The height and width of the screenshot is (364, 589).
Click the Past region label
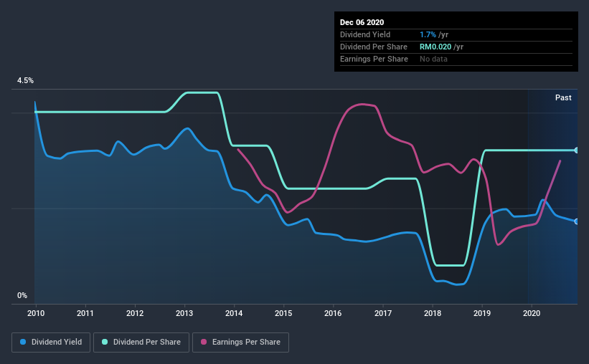[563, 97]
